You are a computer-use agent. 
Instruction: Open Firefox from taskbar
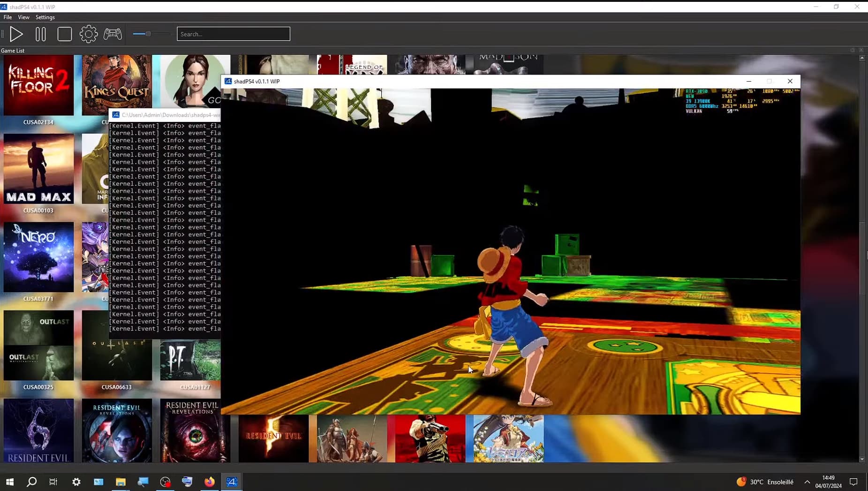point(209,482)
